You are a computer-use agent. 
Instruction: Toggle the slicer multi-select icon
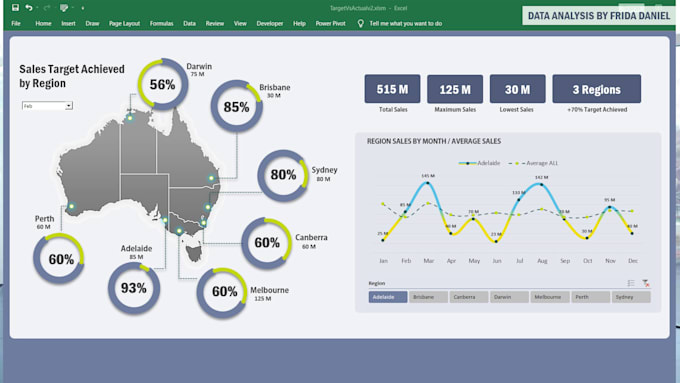[631, 283]
